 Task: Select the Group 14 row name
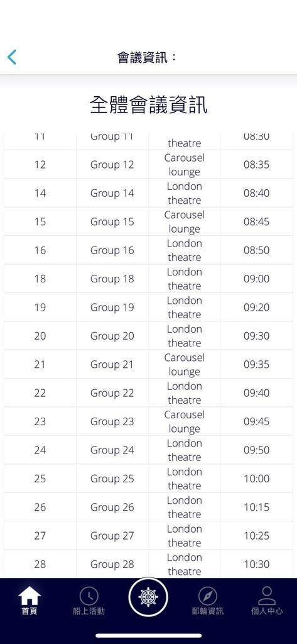(112, 193)
